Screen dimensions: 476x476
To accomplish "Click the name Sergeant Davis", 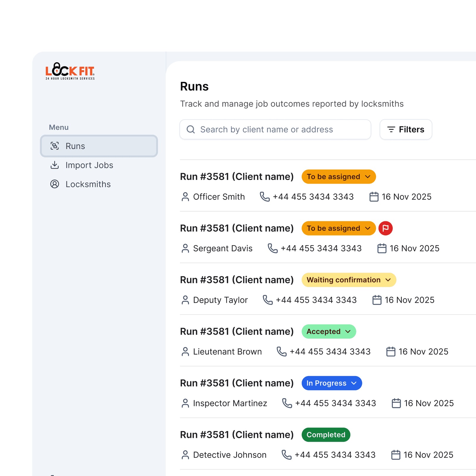I will (x=223, y=248).
